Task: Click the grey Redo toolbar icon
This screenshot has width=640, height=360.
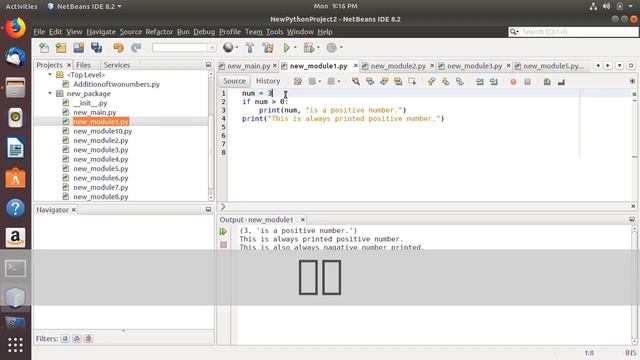Action: [136, 48]
